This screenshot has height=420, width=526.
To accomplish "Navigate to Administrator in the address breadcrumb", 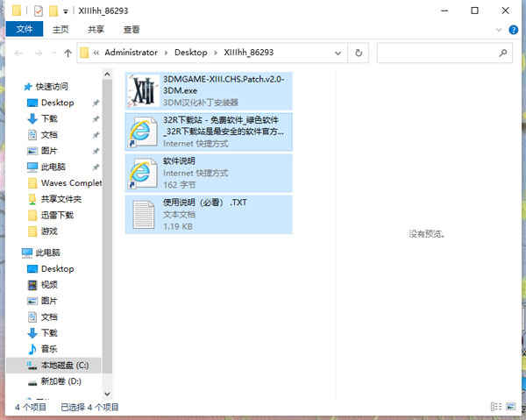I will [x=131, y=53].
